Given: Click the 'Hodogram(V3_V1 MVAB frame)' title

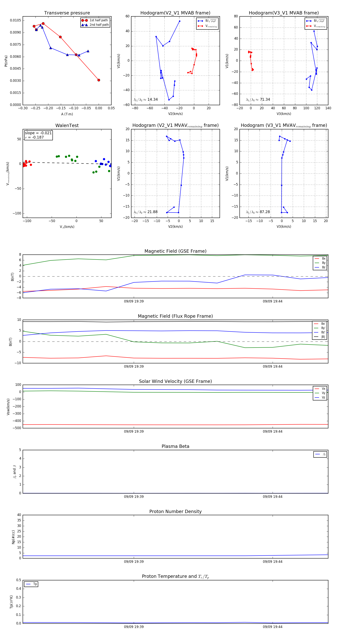Looking at the screenshot, I should 284,13.
